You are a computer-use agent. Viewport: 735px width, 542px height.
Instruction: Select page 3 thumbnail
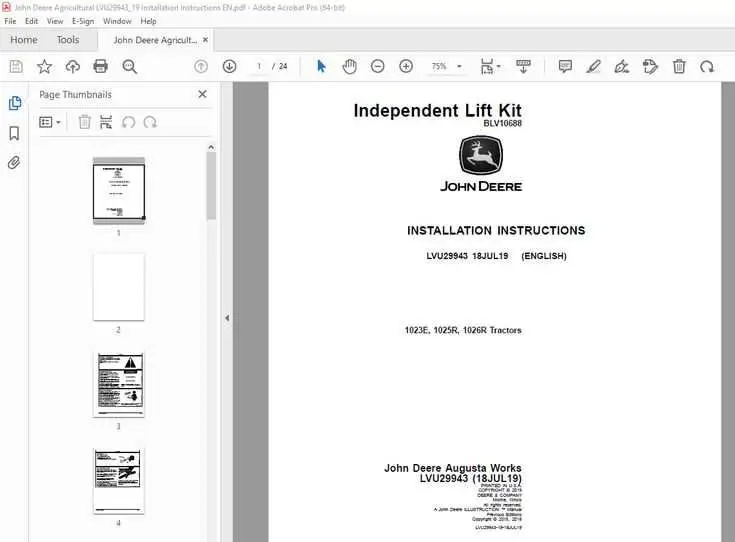coord(119,384)
